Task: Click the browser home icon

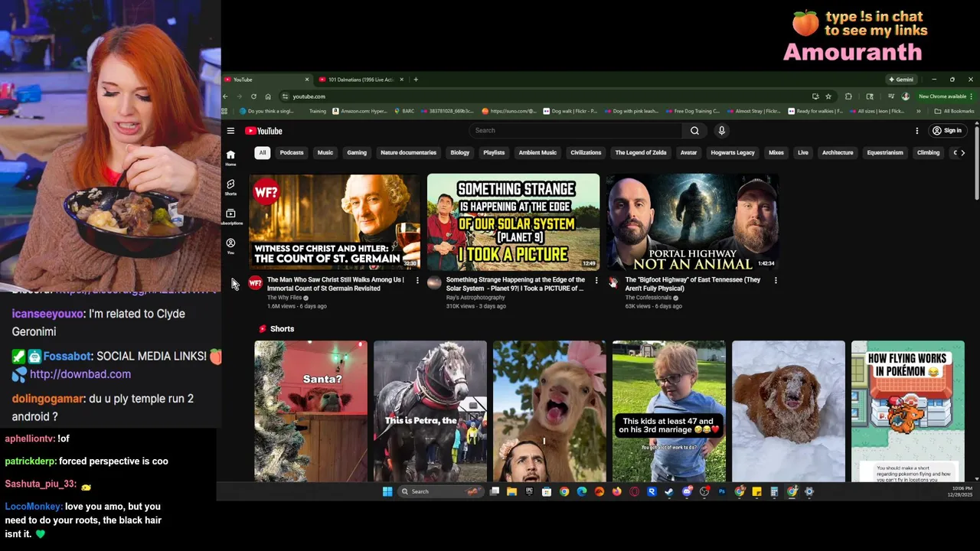Action: pos(268,96)
